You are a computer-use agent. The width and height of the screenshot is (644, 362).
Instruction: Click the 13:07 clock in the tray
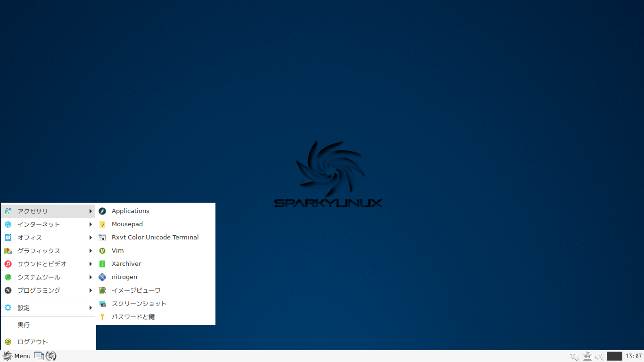point(633,356)
